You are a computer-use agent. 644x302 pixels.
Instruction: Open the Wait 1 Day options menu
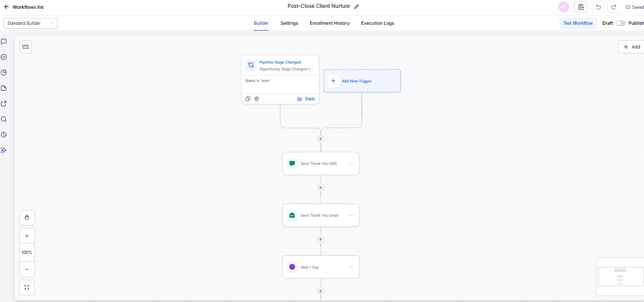351,267
